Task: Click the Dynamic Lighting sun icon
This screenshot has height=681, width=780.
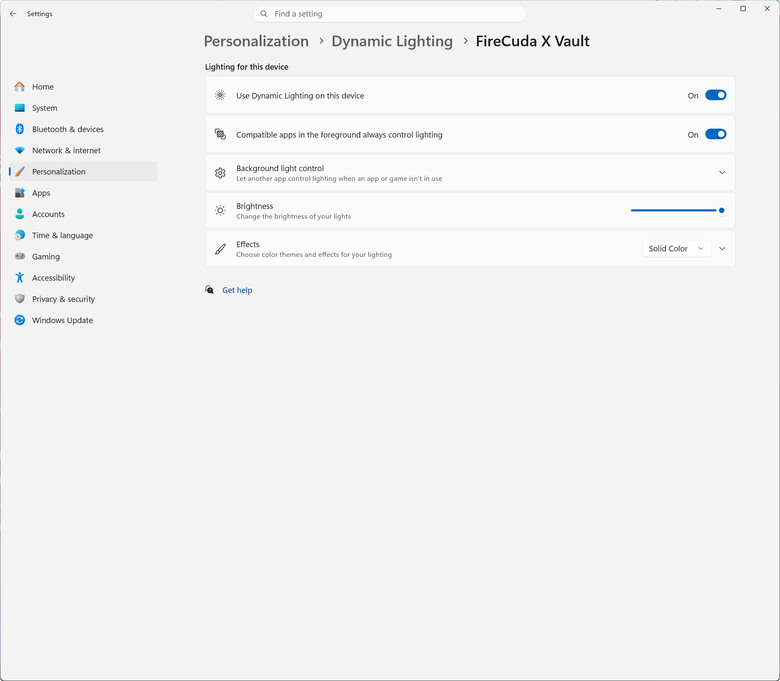Action: tap(220, 95)
